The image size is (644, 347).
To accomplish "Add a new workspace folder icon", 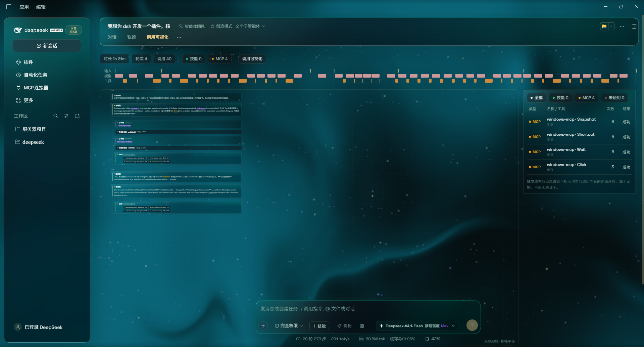I will click(77, 116).
